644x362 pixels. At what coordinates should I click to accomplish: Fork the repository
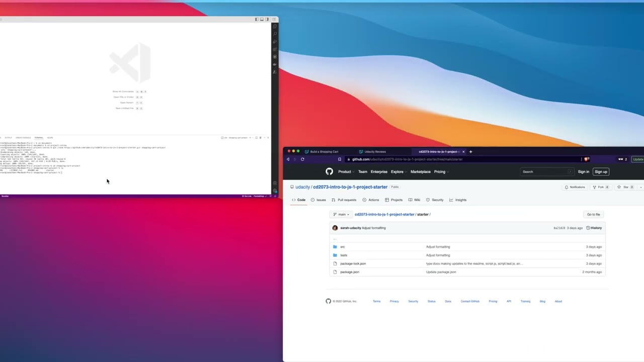601,187
